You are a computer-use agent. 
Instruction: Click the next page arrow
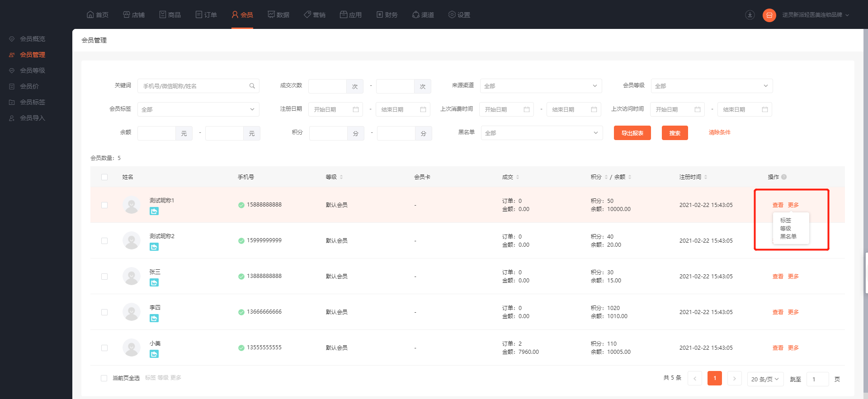coord(735,379)
